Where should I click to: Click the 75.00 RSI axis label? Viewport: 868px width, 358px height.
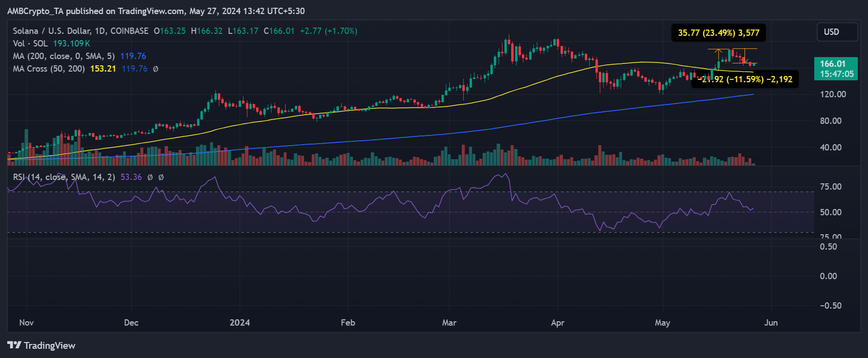(x=831, y=187)
